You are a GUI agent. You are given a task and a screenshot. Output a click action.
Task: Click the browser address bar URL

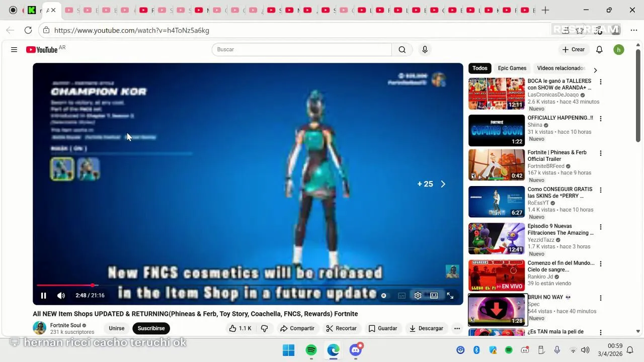132,30
